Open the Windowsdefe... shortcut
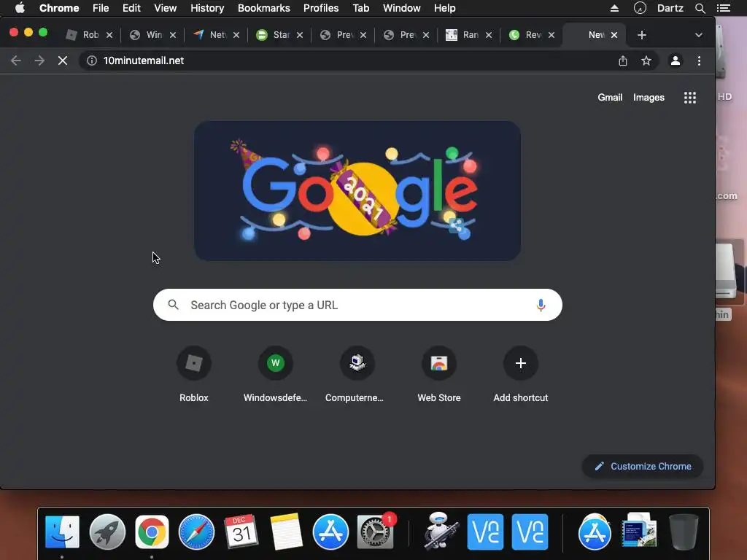747x560 pixels. click(275, 375)
